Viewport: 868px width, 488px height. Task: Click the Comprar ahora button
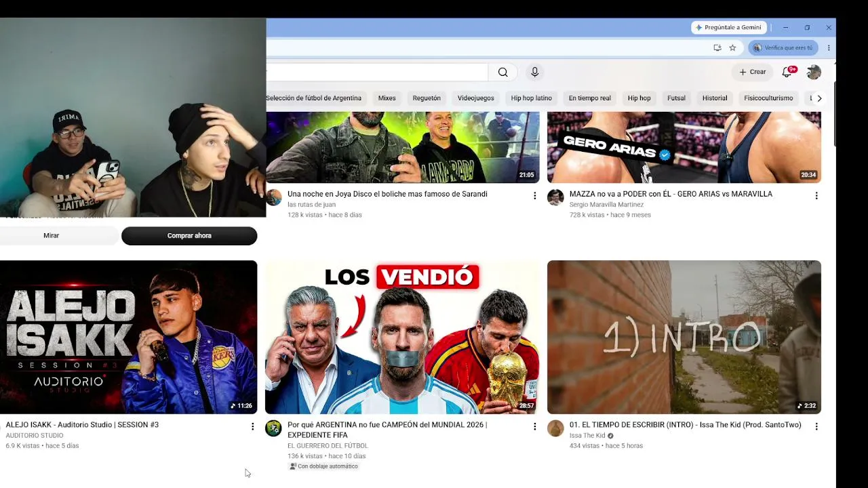189,236
